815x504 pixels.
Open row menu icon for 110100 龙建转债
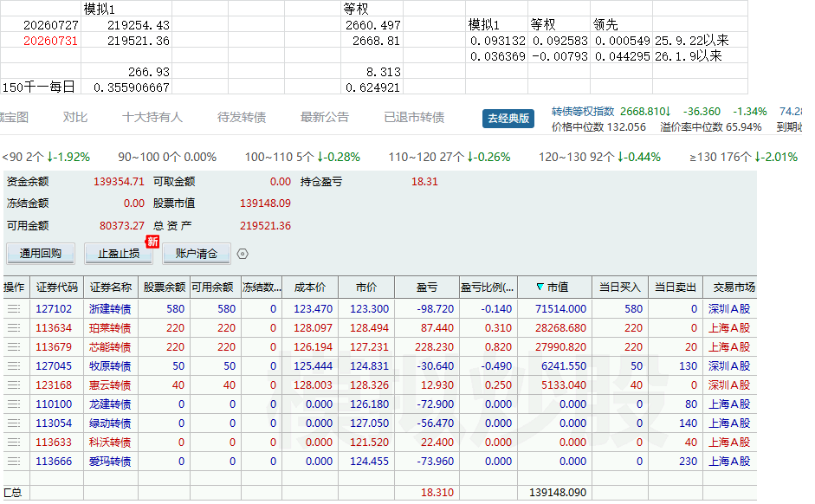tap(14, 404)
